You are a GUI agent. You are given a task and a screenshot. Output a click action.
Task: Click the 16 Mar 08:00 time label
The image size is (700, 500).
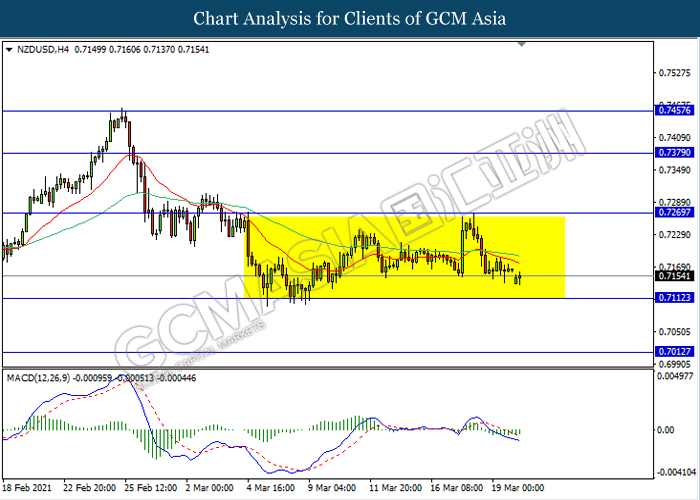(457, 488)
